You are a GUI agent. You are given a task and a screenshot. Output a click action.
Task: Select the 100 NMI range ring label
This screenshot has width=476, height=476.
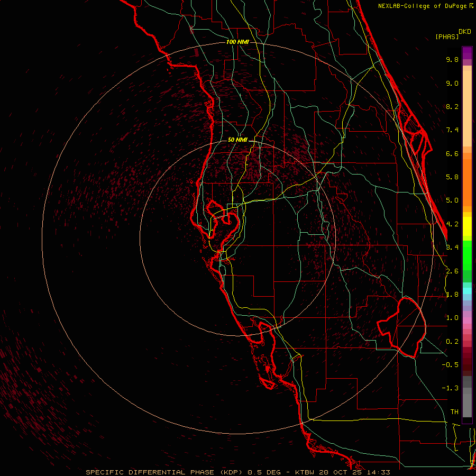237,42
